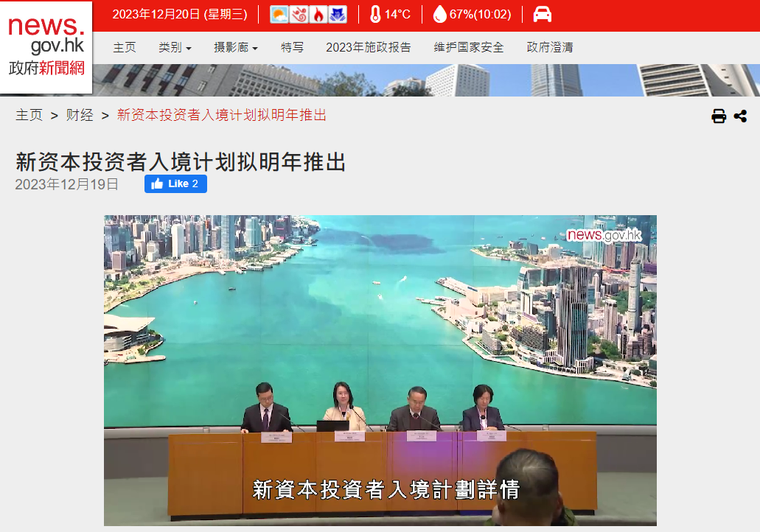Image resolution: width=760 pixels, height=532 pixels.
Task: Click the humidity water drop icon
Action: pyautogui.click(x=439, y=15)
